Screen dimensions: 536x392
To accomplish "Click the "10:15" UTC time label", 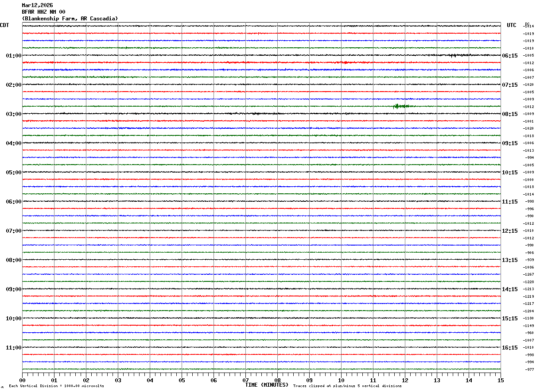I will (509, 173).
